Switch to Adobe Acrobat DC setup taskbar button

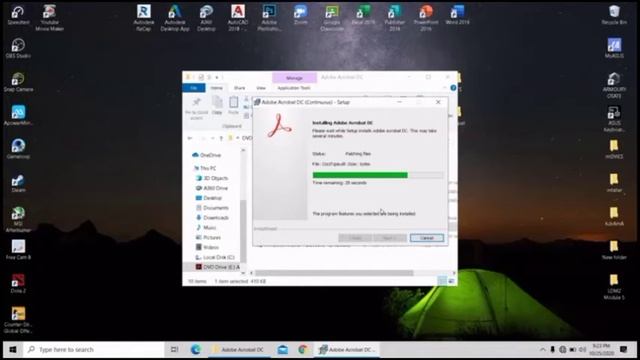(x=347, y=350)
